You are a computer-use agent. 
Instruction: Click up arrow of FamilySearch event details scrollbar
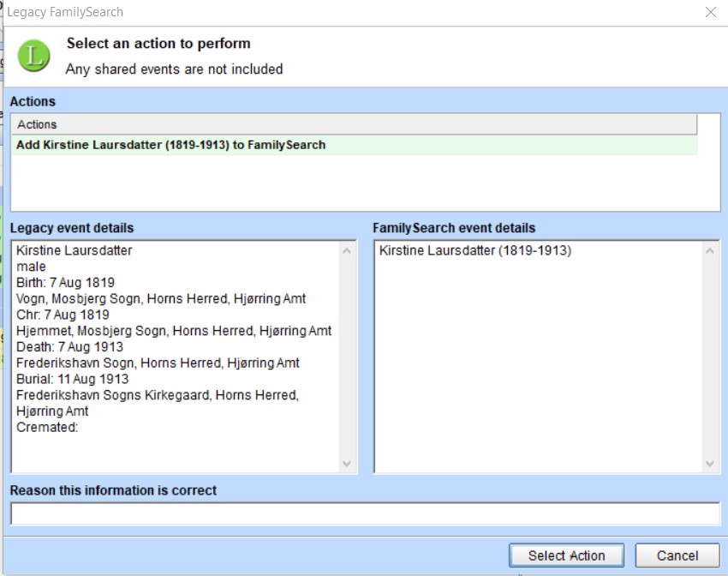(x=710, y=251)
